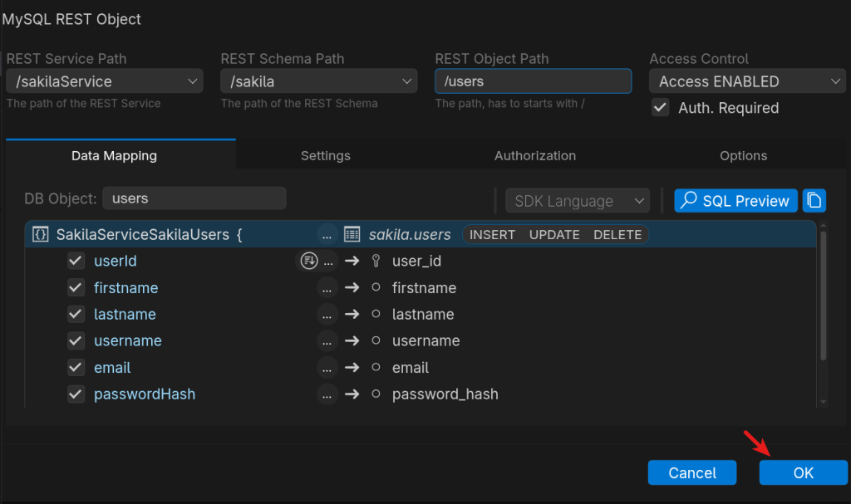Image resolution: width=851 pixels, height=504 pixels.
Task: Click the sort icon on the userId row
Action: [308, 261]
